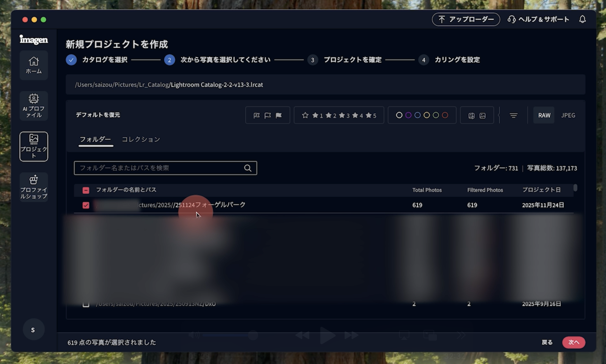
Task: Collapse the filter bar bracket handle
Action: (499, 115)
